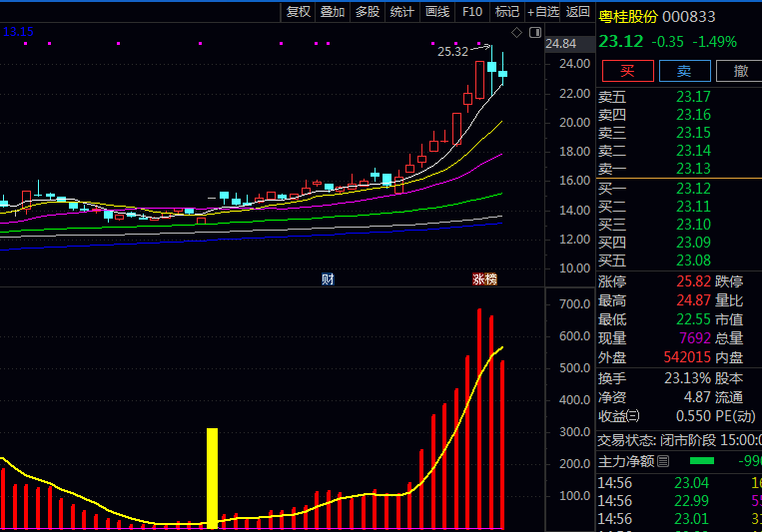Open the 复权 adjustment menu
This screenshot has width=762, height=532.
(299, 12)
